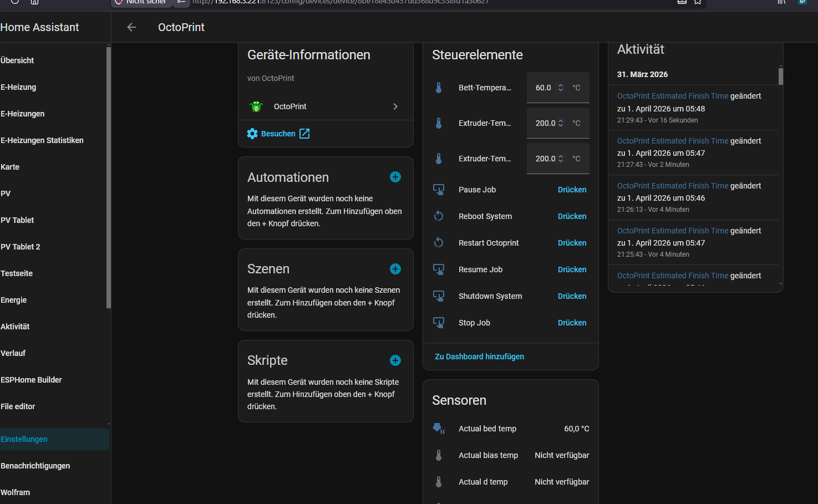Decrease Extruder-Temperatur with the down stepper arrow
Screen dimensions: 818x504
click(x=561, y=125)
